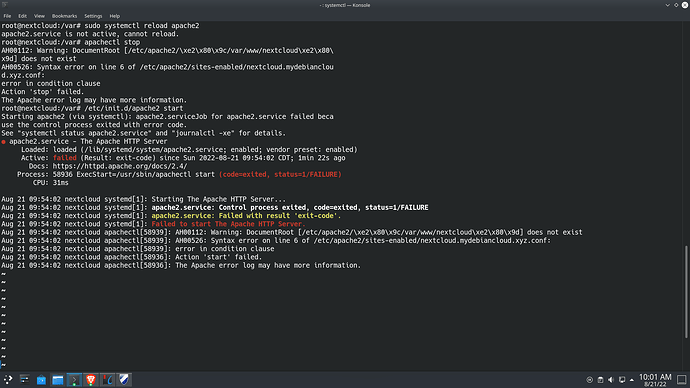The image size is (690, 388).
Task: Click 'Action 'start' failed.' log line
Action: click(218, 257)
